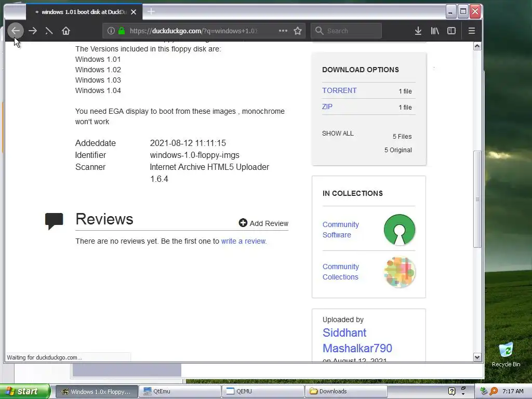Click the 'Windows 1.03' list line
This screenshot has height=399, width=532.
[x=98, y=80]
